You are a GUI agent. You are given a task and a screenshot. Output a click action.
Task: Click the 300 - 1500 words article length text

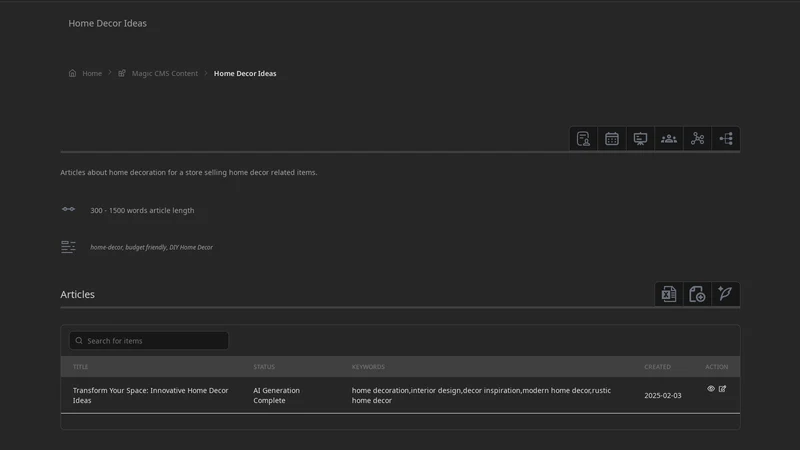(x=142, y=210)
